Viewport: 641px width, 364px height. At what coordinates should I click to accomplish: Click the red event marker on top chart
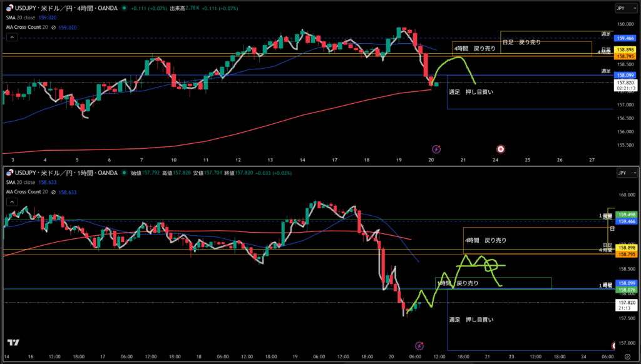[501, 149]
